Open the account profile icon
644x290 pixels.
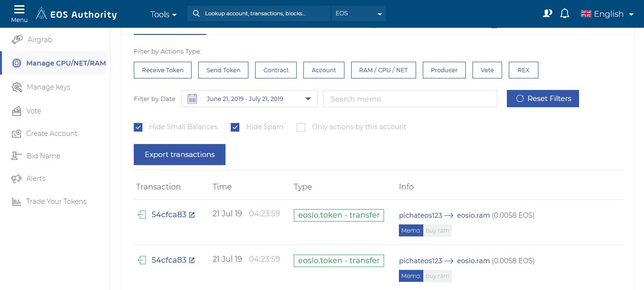547,14
